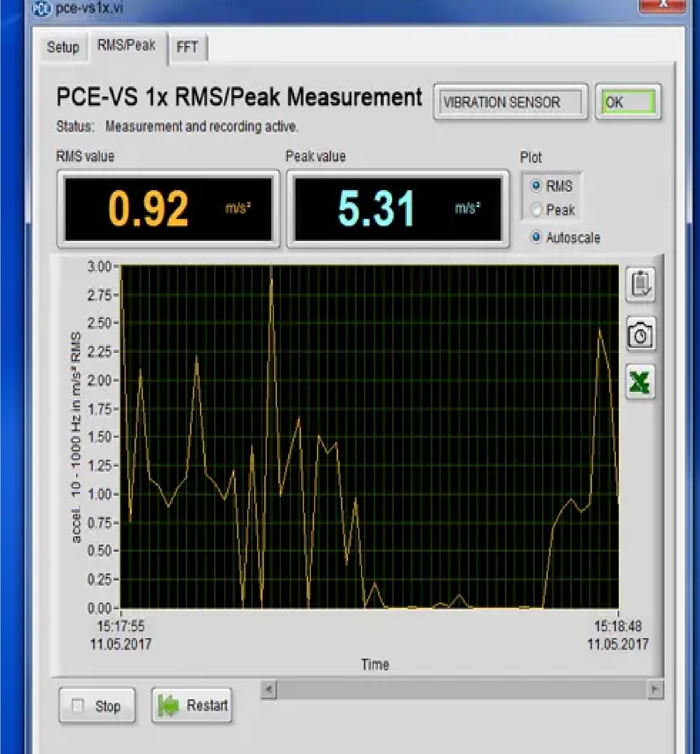The width and height of the screenshot is (700, 754).
Task: Export data with the Excel icon
Action: pos(640,382)
